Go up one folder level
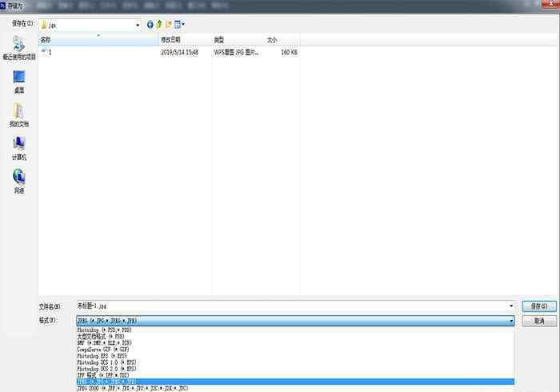This screenshot has width=560, height=392. click(x=159, y=25)
